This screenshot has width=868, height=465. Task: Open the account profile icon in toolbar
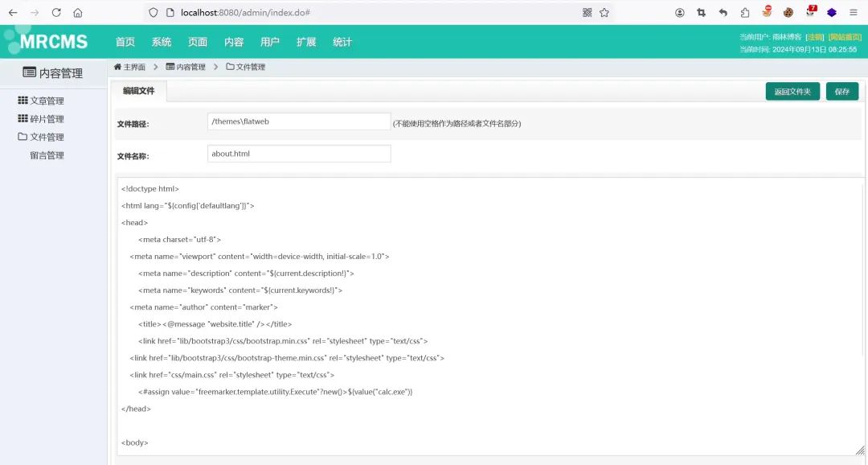pyautogui.click(x=680, y=12)
